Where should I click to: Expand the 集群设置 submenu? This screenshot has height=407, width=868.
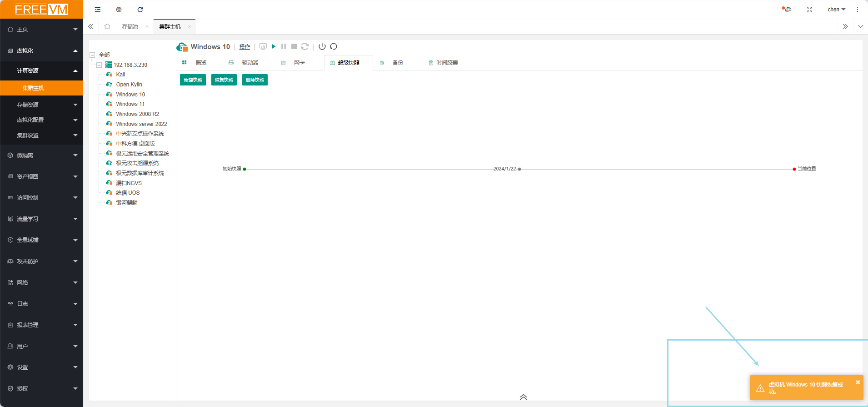[x=42, y=136]
